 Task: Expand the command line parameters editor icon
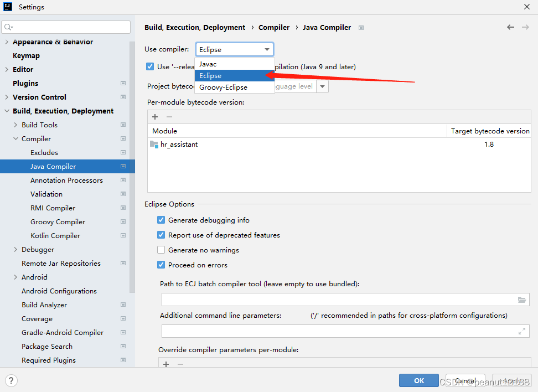click(522, 331)
